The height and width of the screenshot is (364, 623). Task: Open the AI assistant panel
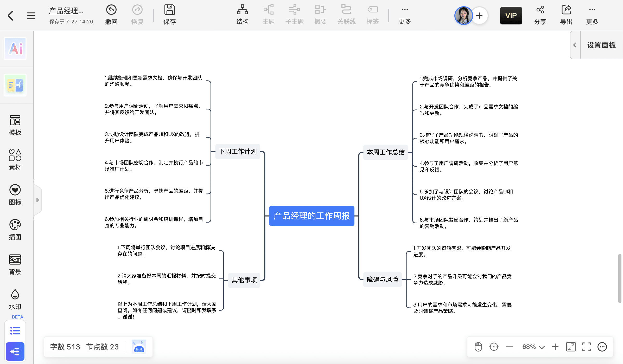[15, 49]
